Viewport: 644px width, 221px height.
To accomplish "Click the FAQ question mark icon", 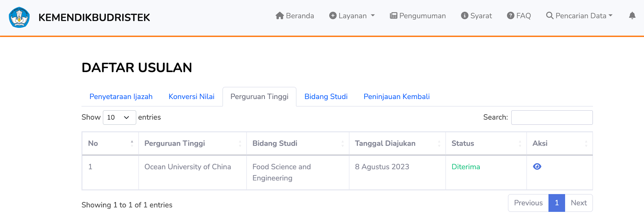I will (x=510, y=16).
